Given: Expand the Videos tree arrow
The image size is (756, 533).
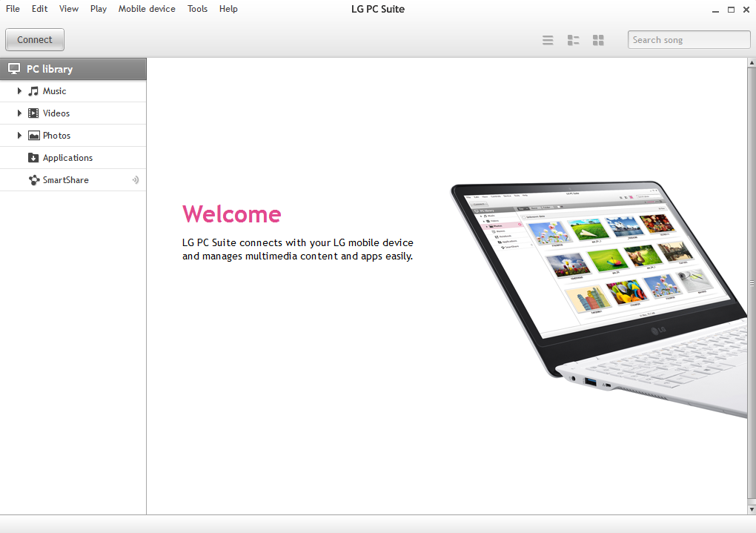Looking at the screenshot, I should tap(19, 113).
